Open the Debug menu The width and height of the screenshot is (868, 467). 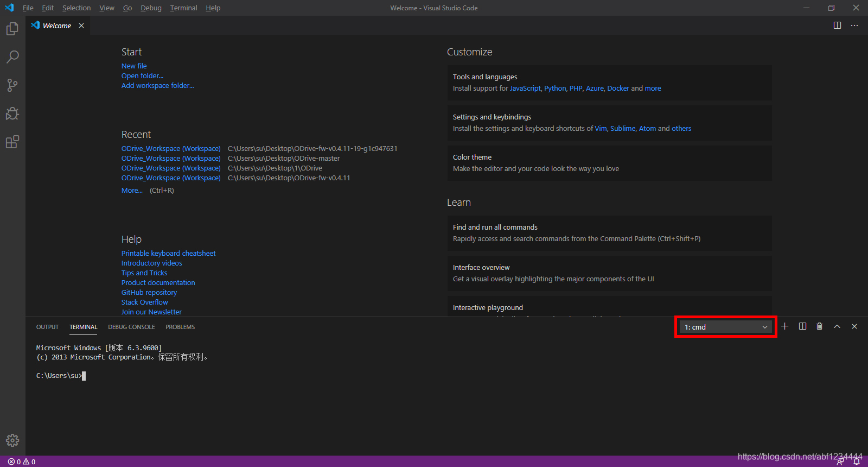pyautogui.click(x=151, y=8)
